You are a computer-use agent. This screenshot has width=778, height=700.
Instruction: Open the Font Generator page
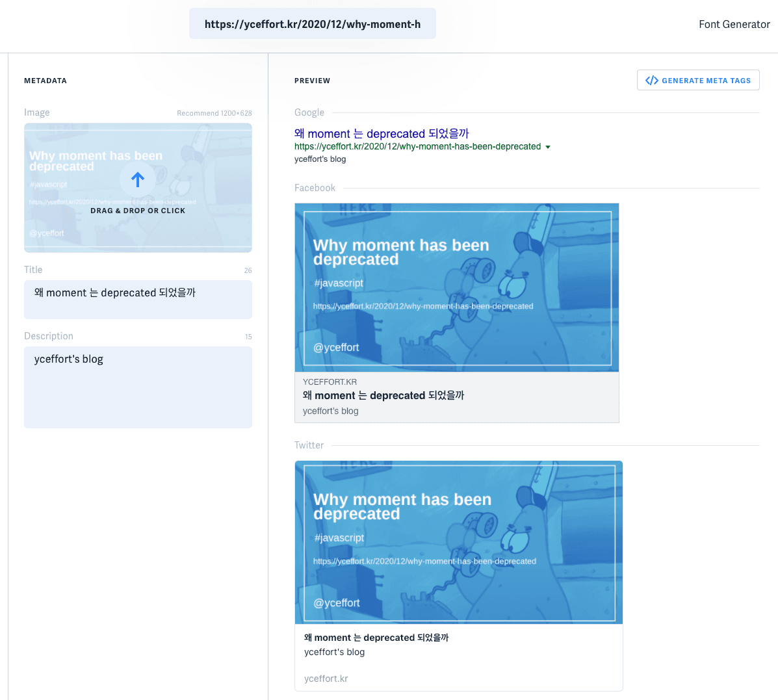tap(734, 24)
